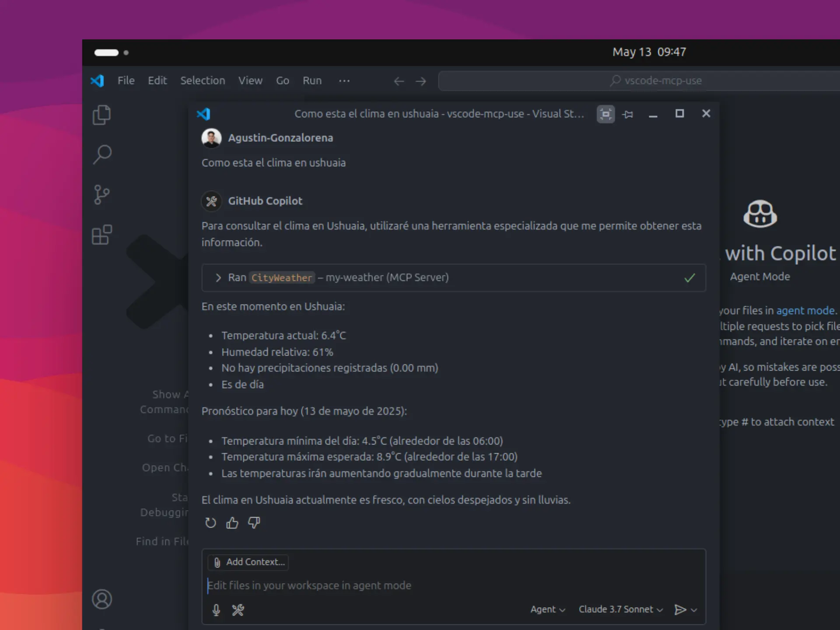Click the GitHub Copilot tools avatar icon
840x630 pixels.
coord(211,201)
